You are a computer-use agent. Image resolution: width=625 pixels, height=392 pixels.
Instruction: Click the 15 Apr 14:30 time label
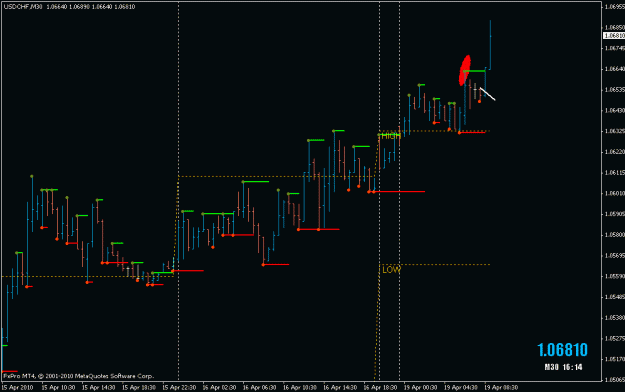coord(98,388)
